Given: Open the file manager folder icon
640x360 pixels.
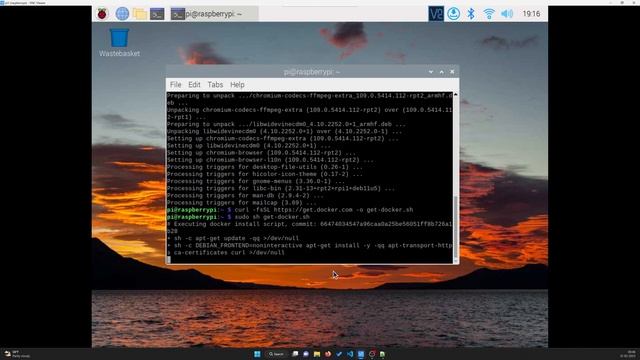Looking at the screenshot, I should 140,14.
